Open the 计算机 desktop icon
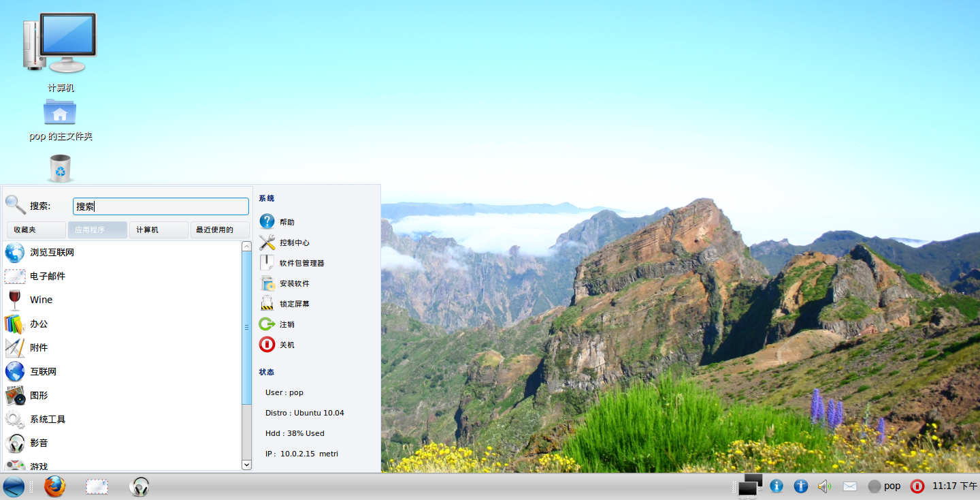Screen dimensions: 980x500 point(60,44)
